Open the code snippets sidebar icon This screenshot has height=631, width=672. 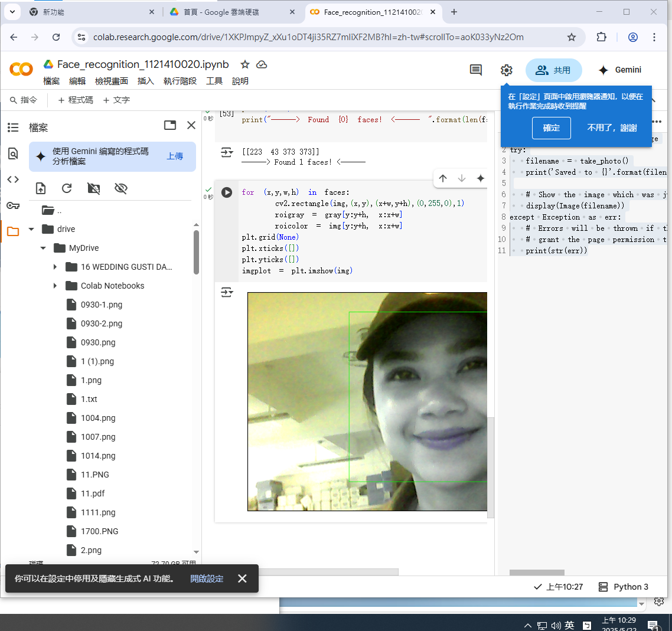13,179
